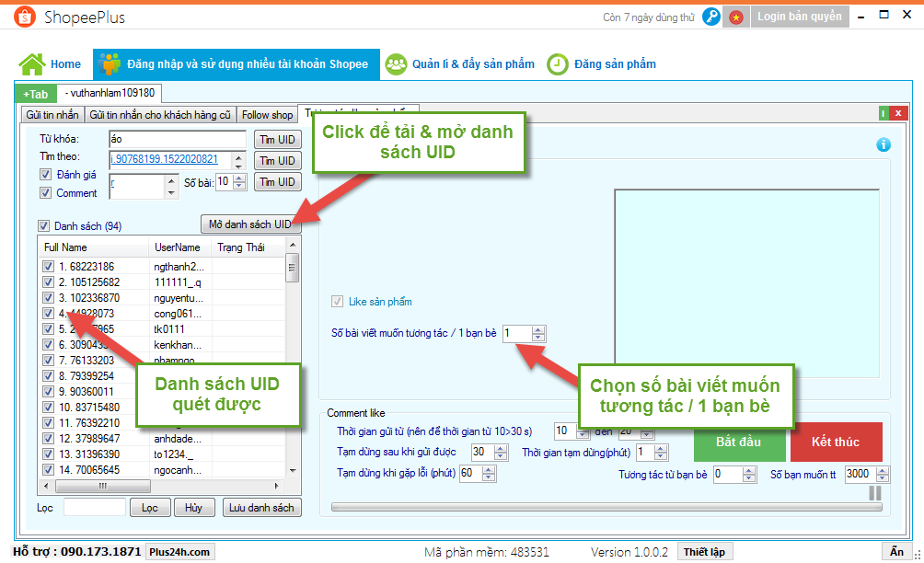Close the panel with red x button
The image size is (924, 563).
pyautogui.click(x=895, y=114)
